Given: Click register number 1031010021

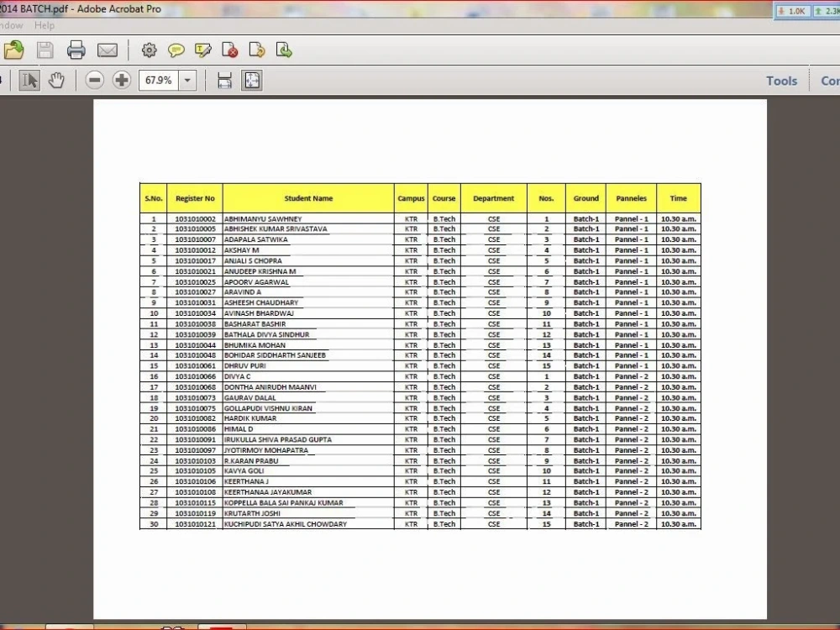Looking at the screenshot, I should [195, 271].
